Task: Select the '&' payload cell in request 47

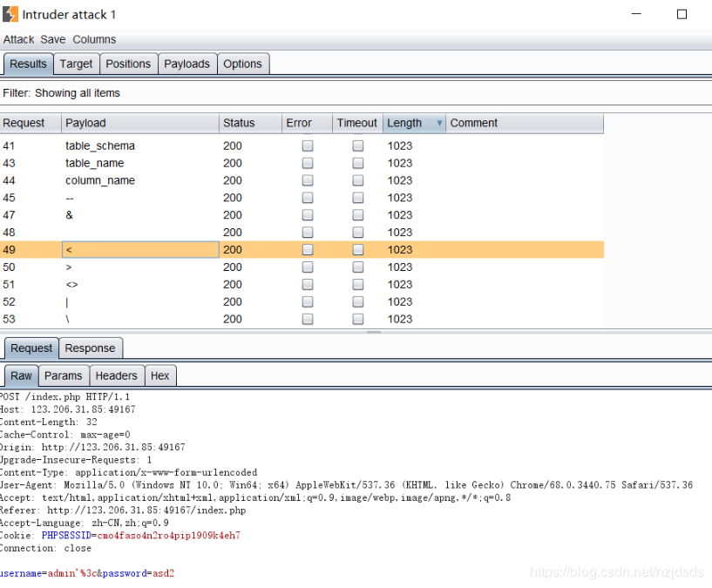Action: click(x=140, y=215)
